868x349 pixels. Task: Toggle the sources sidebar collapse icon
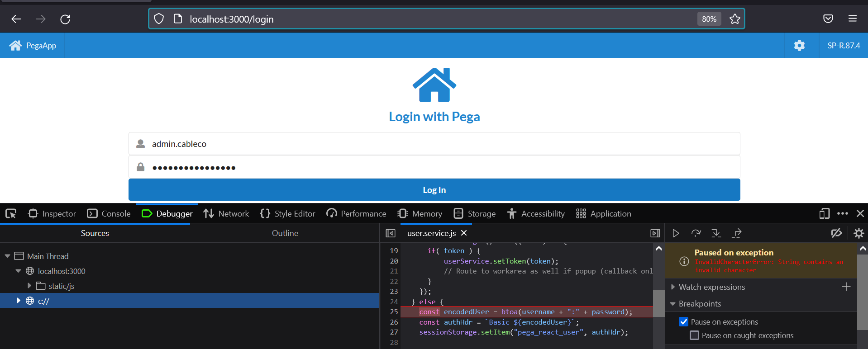tap(391, 233)
